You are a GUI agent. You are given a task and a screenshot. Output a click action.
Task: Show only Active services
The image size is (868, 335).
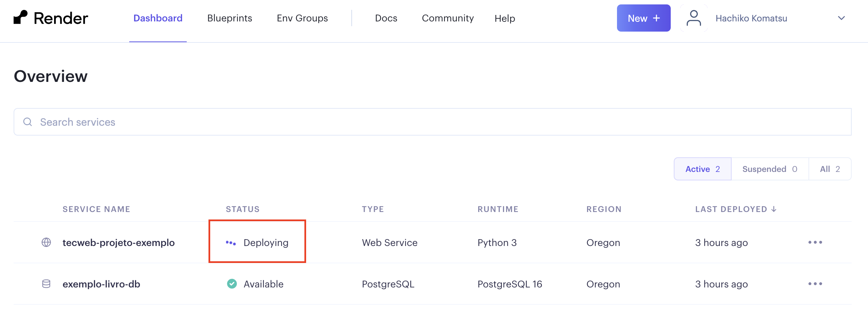tap(702, 169)
